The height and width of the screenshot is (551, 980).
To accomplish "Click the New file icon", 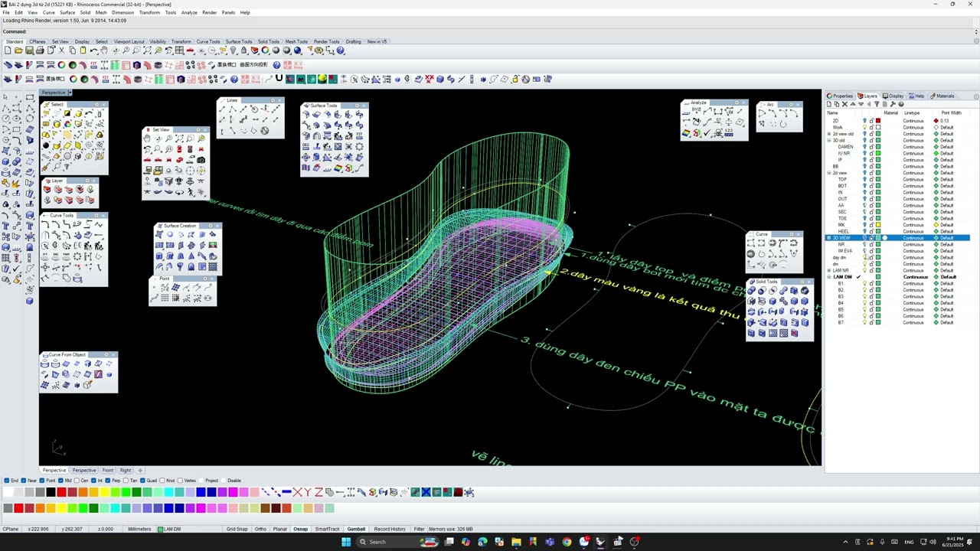I will 8,51.
